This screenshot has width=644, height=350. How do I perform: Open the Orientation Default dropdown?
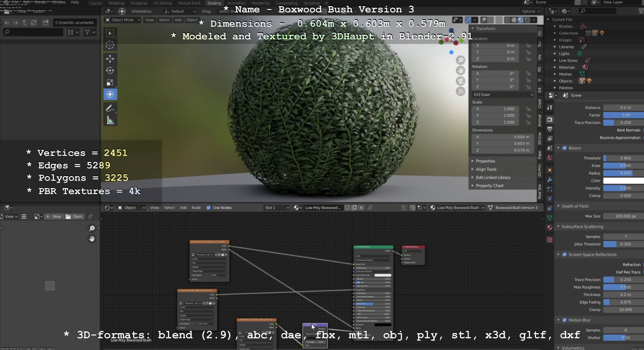(x=180, y=11)
